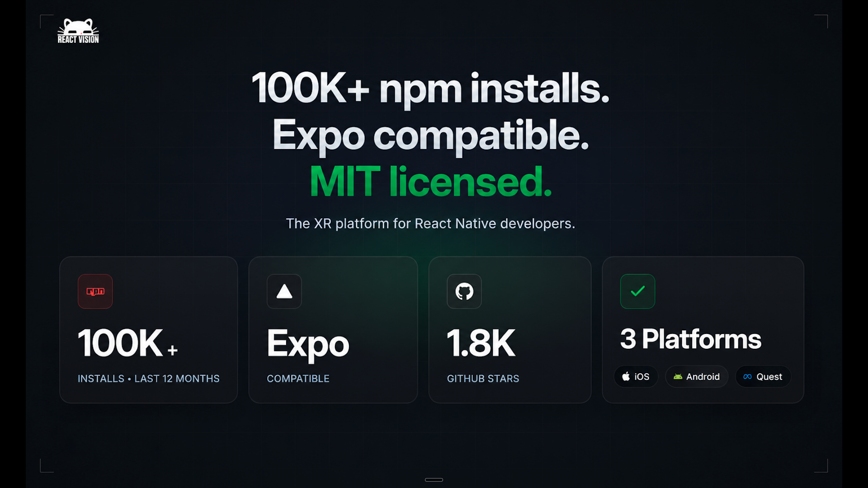
Task: Click the bottom center handle bar
Action: pyautogui.click(x=434, y=480)
